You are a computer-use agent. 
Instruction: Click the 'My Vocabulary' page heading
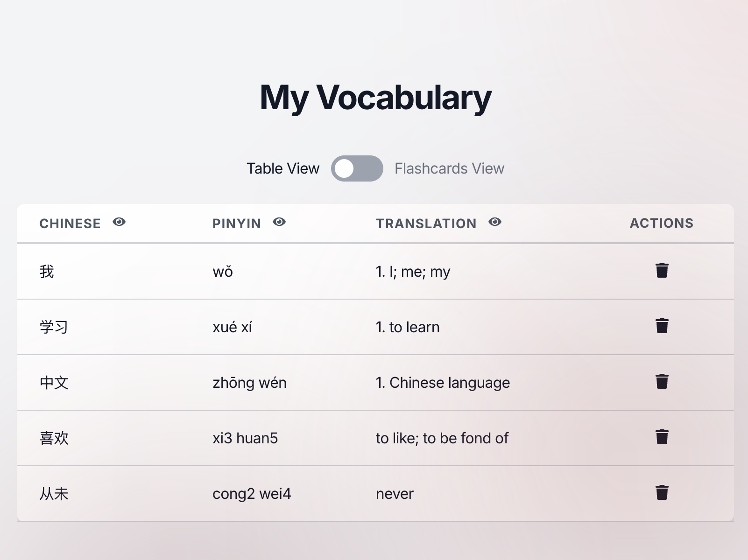pos(375,98)
